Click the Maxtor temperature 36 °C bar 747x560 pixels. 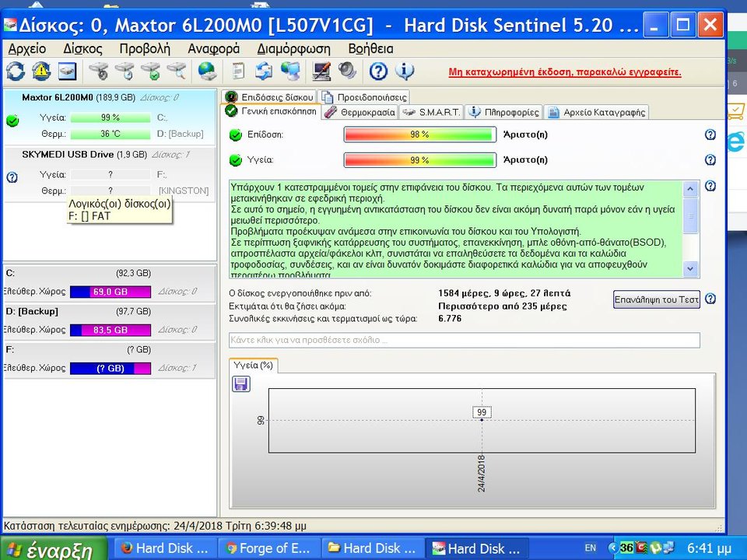pyautogui.click(x=110, y=134)
